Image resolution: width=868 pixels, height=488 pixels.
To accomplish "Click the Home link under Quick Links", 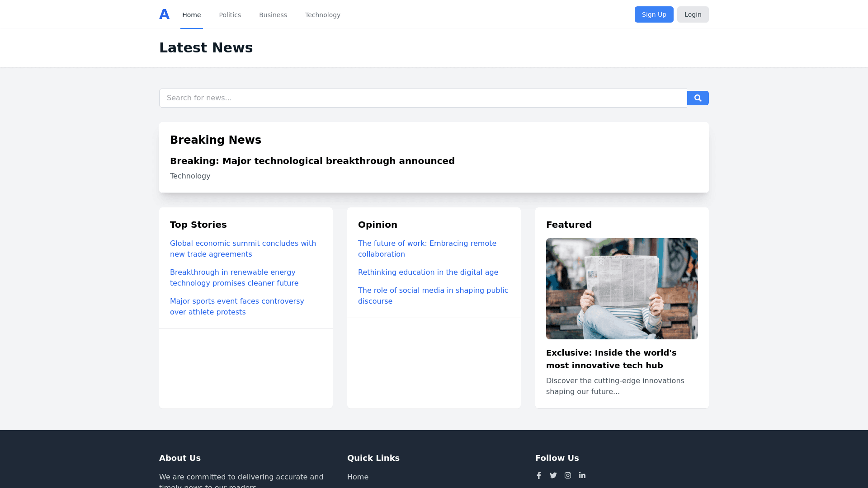I will coord(358,477).
